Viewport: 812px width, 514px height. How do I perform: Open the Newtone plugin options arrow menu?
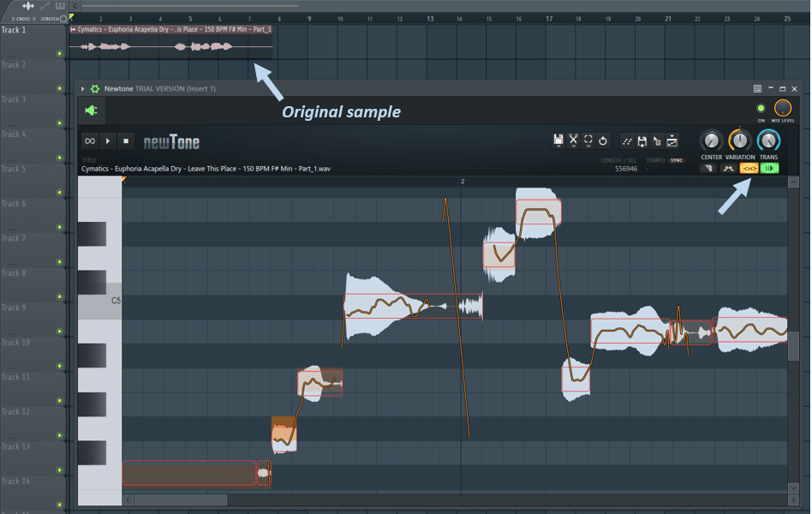tap(82, 88)
